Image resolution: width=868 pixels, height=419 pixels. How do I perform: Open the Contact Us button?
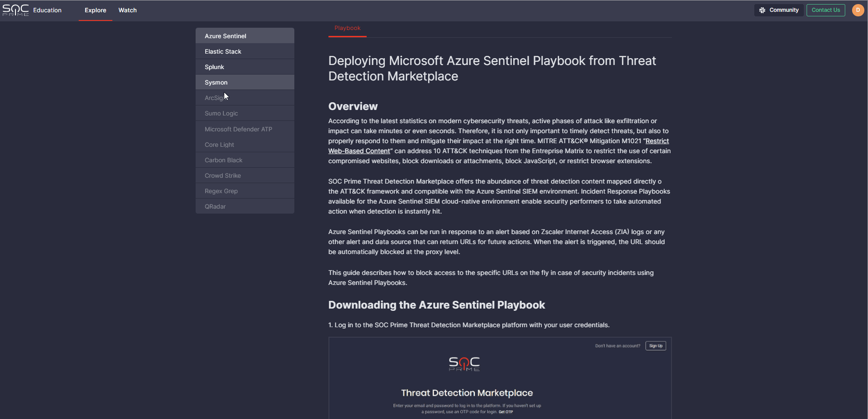pos(826,10)
